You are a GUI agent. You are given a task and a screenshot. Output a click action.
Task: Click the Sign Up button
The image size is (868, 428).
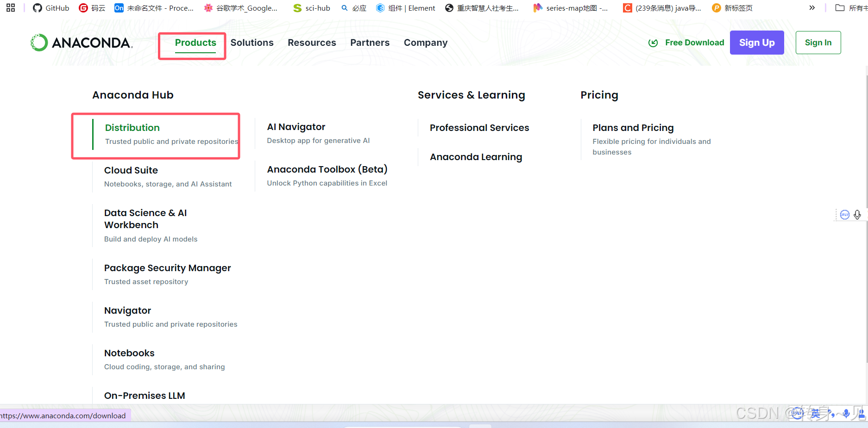pos(757,43)
